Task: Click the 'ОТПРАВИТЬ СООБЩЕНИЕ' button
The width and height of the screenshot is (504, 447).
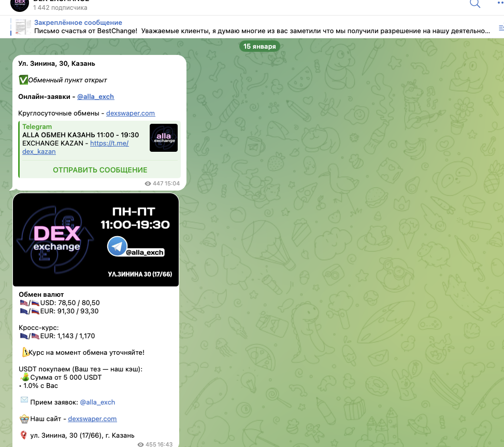Action: pyautogui.click(x=100, y=170)
